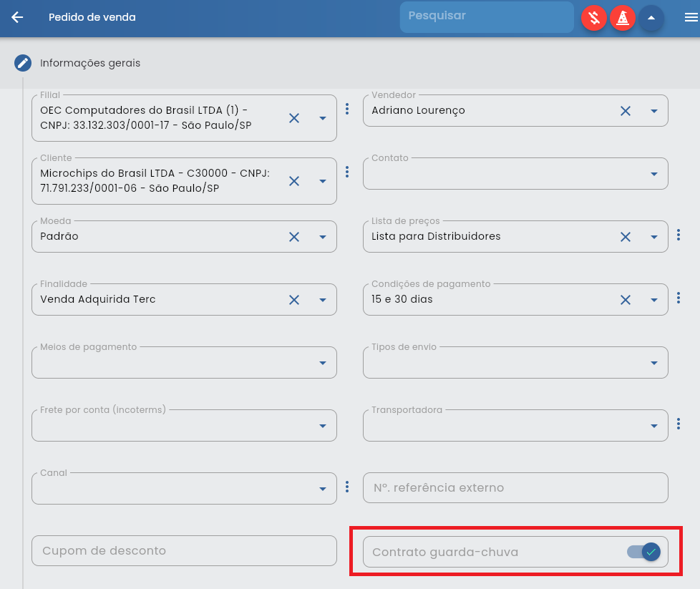Click the kebab menu next to Lista de preços
Viewport: 700px width, 589px height.
click(679, 235)
